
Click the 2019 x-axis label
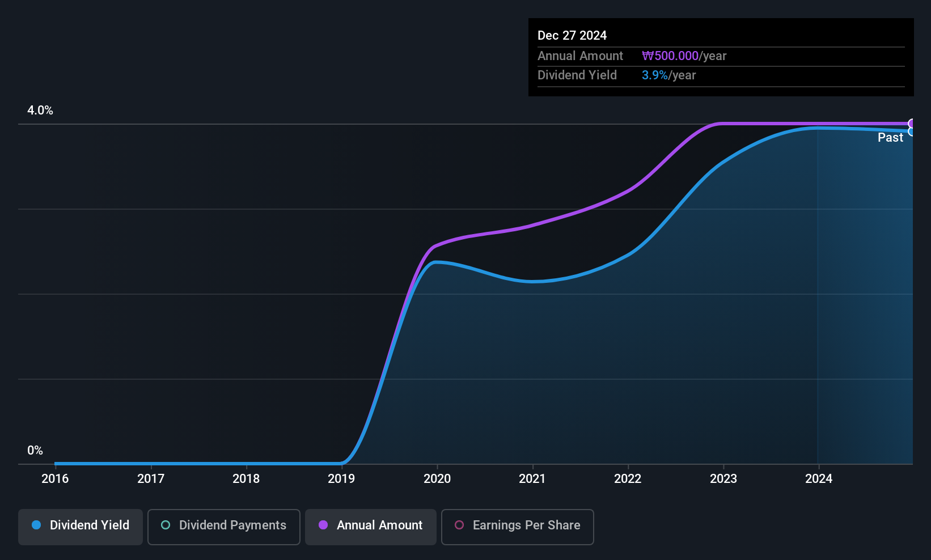(341, 478)
